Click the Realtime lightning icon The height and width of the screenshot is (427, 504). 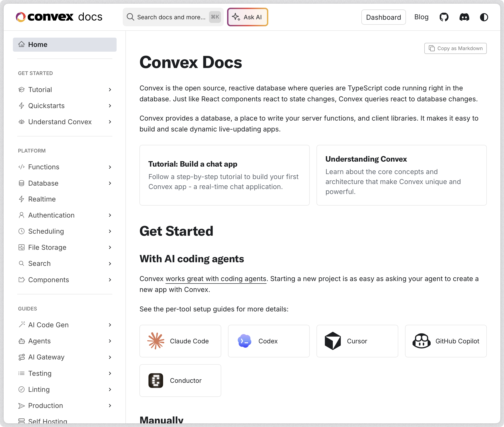point(22,199)
